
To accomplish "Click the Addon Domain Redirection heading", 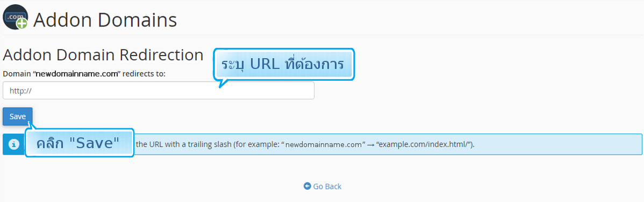I will click(103, 55).
